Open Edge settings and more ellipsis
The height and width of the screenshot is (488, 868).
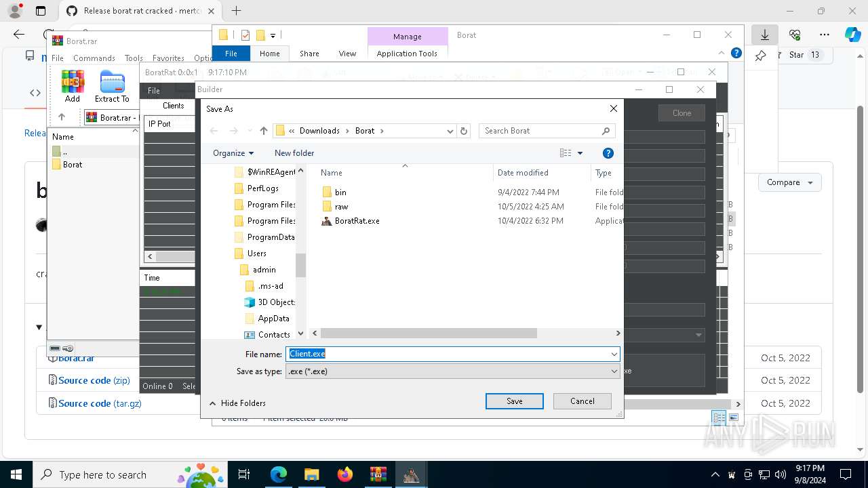pyautogui.click(x=825, y=35)
